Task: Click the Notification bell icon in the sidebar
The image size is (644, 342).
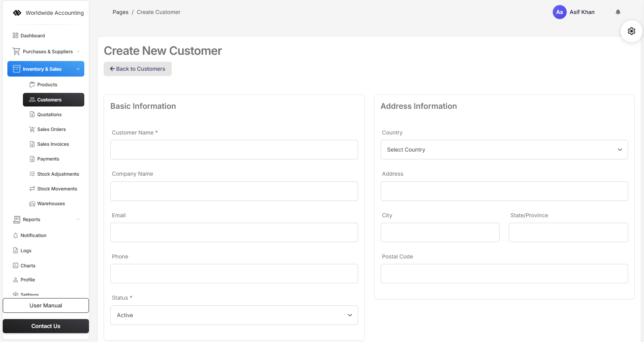Action: [x=16, y=235]
